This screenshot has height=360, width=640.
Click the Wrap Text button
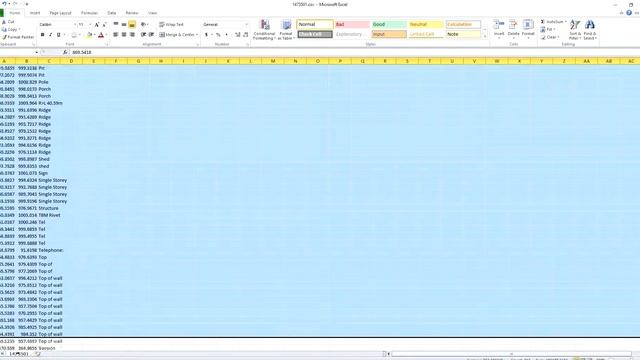(x=171, y=25)
